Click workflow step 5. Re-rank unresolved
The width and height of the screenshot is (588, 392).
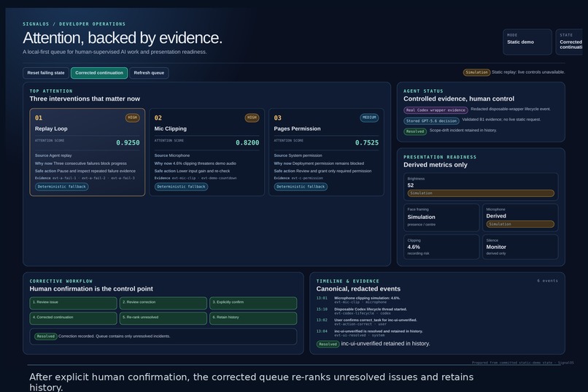(x=163, y=318)
